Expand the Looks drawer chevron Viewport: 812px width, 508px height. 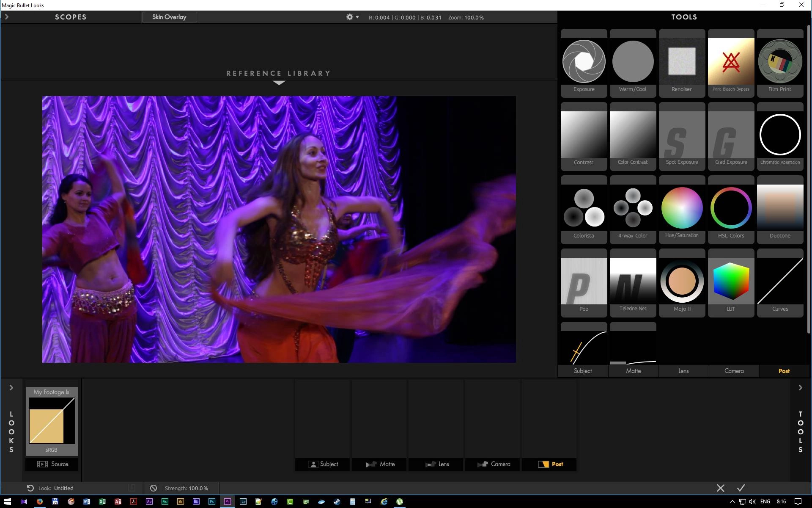(x=11, y=387)
